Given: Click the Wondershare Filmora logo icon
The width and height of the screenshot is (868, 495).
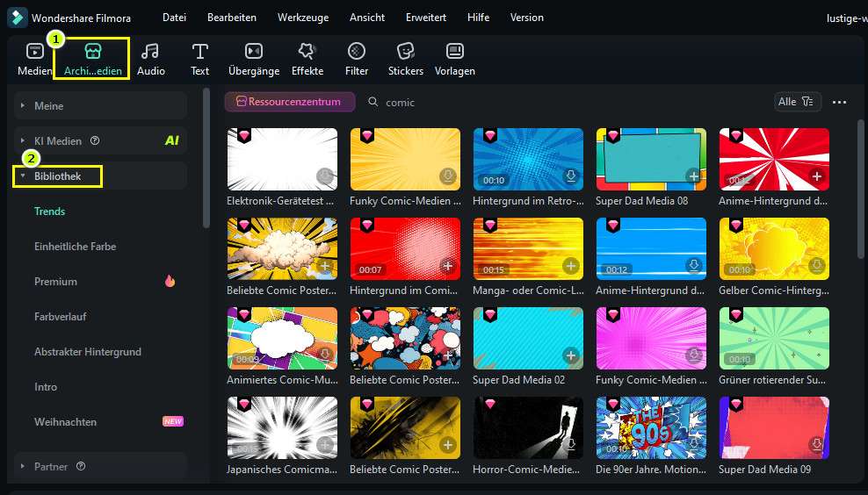Looking at the screenshot, I should coord(18,18).
